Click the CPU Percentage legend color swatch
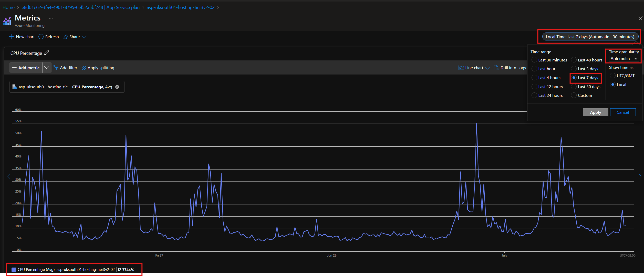This screenshot has height=276, width=644. coord(14,270)
